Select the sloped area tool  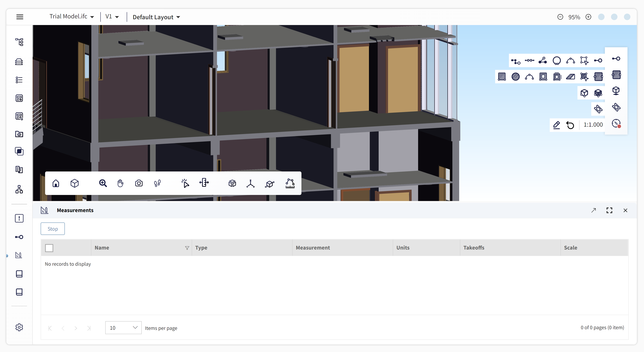pyautogui.click(x=571, y=77)
